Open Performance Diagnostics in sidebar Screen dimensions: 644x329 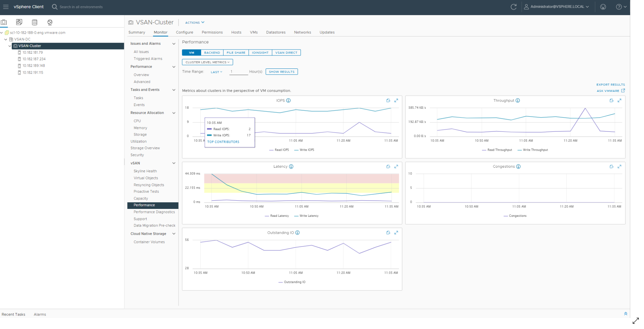[x=154, y=212]
